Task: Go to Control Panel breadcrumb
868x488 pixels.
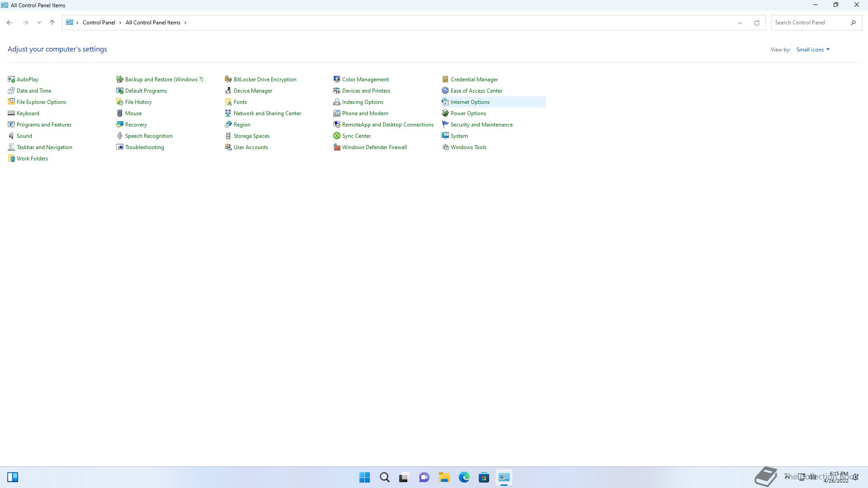Action: [x=99, y=23]
